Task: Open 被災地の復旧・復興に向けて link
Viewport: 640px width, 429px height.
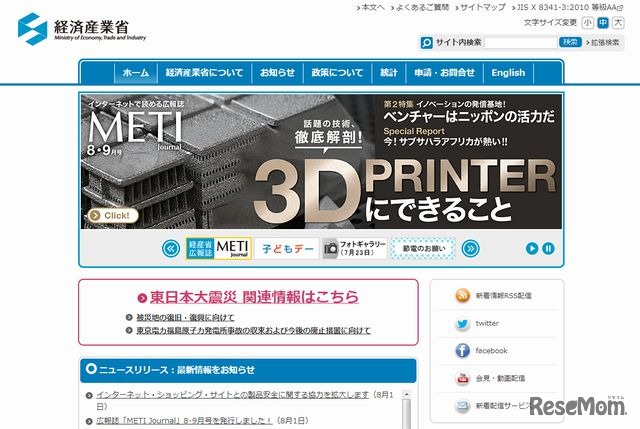Action: pos(185,317)
